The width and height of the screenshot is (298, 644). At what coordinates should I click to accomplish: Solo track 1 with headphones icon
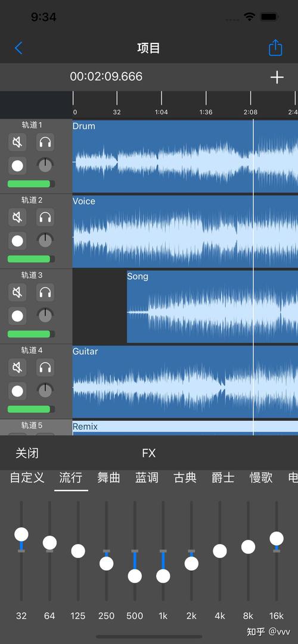pos(45,142)
